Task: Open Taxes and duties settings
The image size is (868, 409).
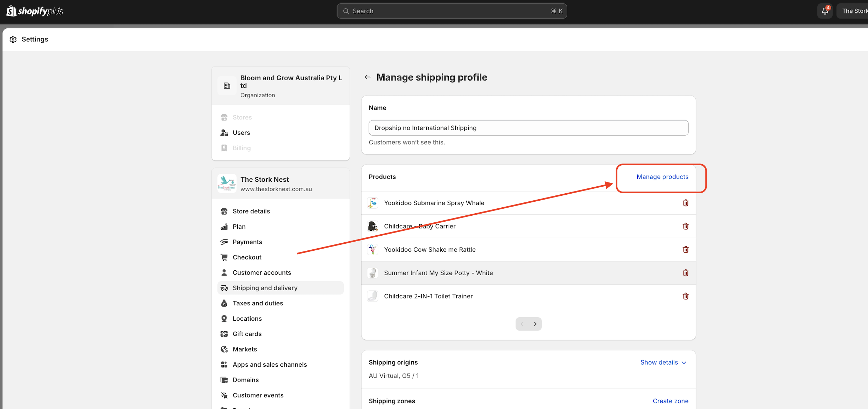Action: [281, 303]
